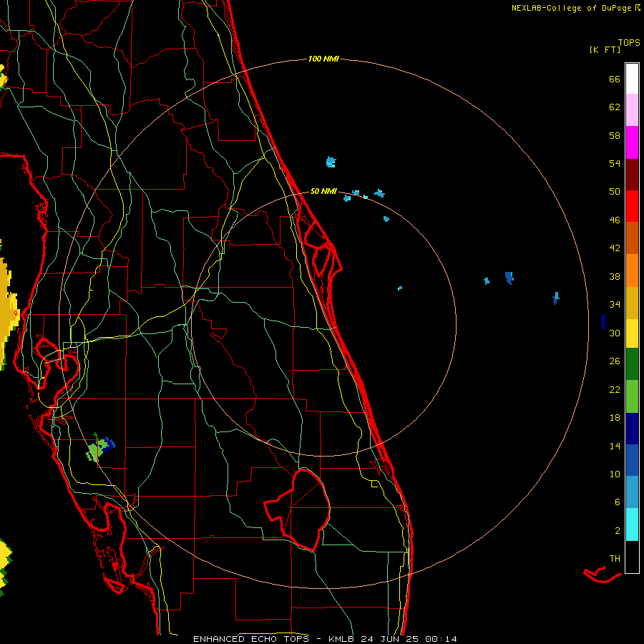The height and width of the screenshot is (644, 644).
Task: Select the dark maroon legend swatch
Action: coord(632,174)
